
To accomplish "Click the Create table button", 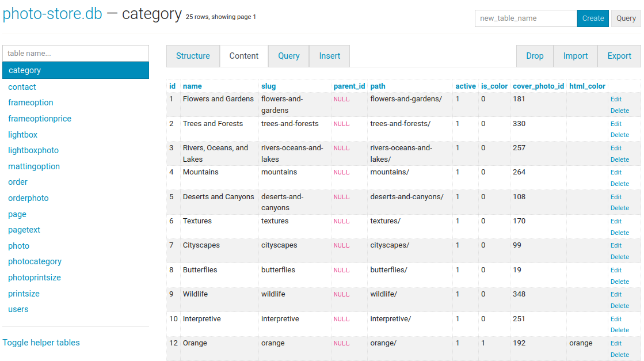I will (x=592, y=18).
